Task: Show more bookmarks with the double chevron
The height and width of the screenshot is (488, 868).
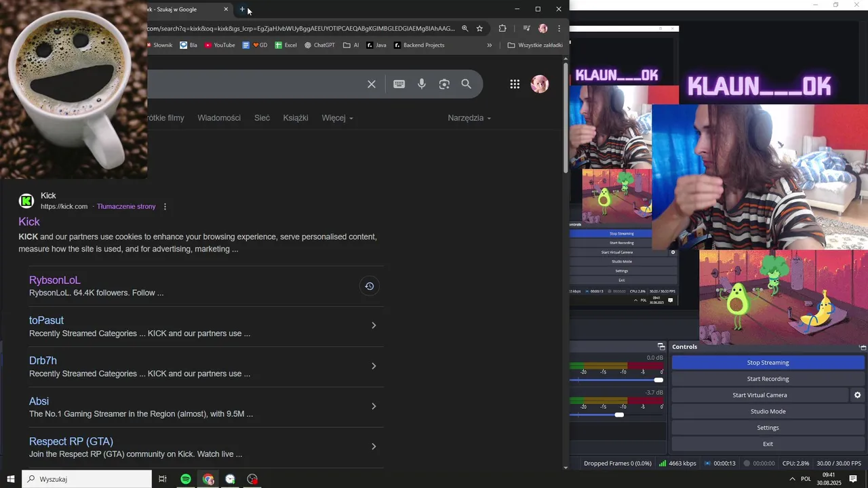Action: 490,45
